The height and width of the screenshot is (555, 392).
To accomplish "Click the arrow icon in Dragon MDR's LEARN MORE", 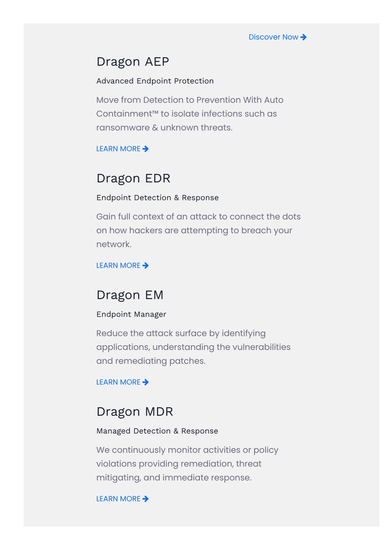I will (x=145, y=499).
